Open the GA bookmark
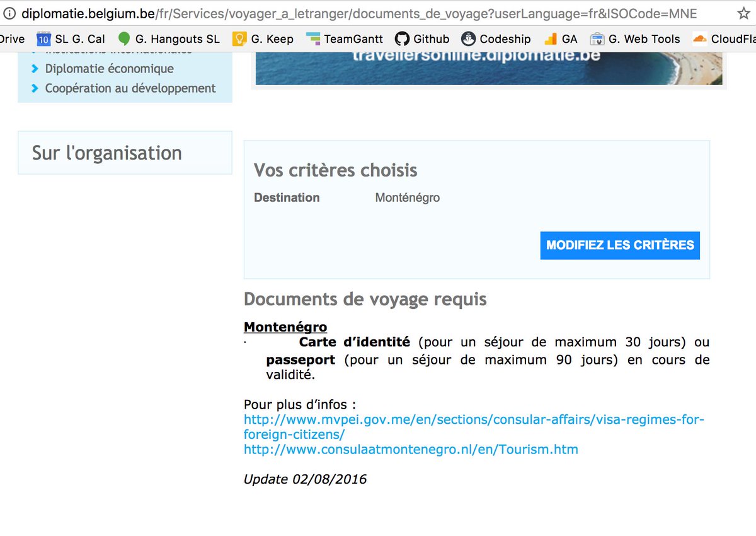The height and width of the screenshot is (536, 756). (x=560, y=38)
